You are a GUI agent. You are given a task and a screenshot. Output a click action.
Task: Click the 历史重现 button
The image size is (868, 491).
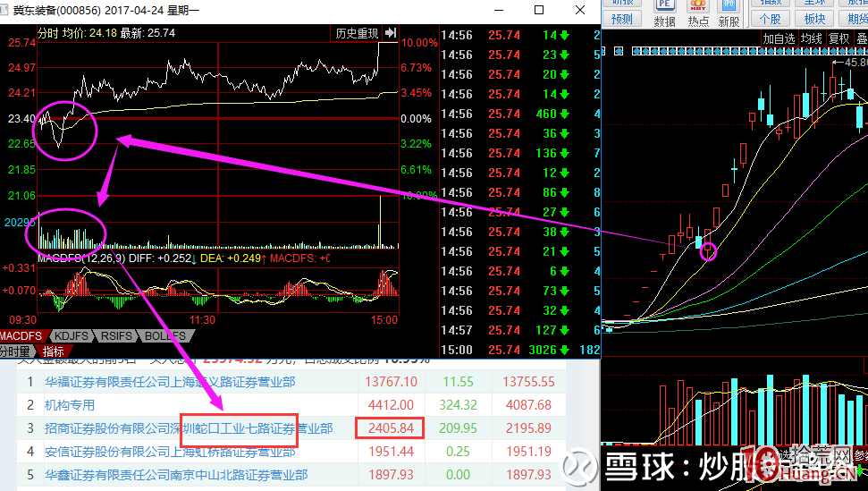[x=357, y=33]
